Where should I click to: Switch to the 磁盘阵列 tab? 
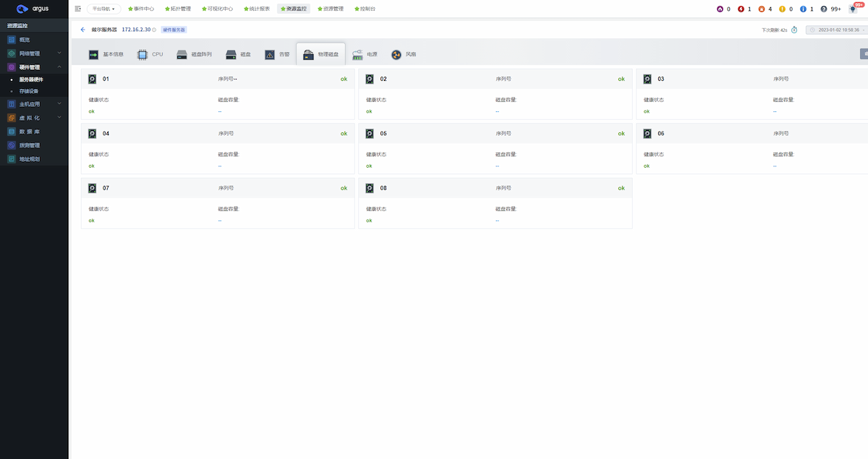[x=195, y=54]
